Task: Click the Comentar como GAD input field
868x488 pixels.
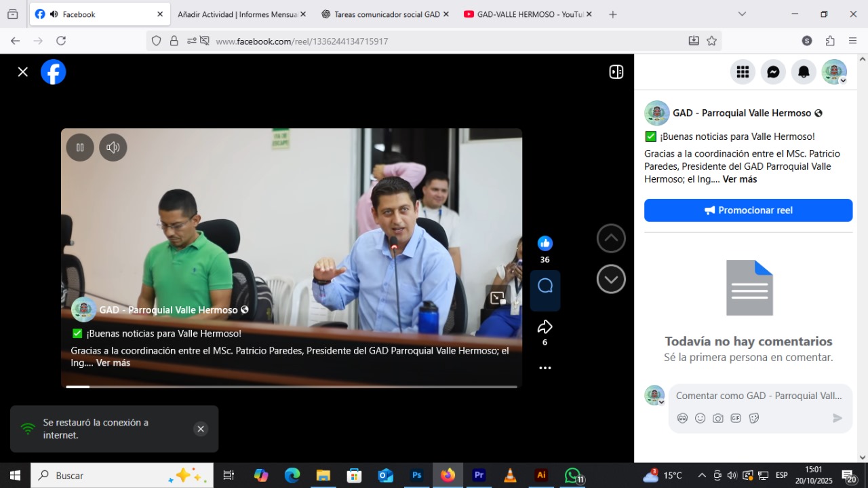Action: [x=759, y=396]
